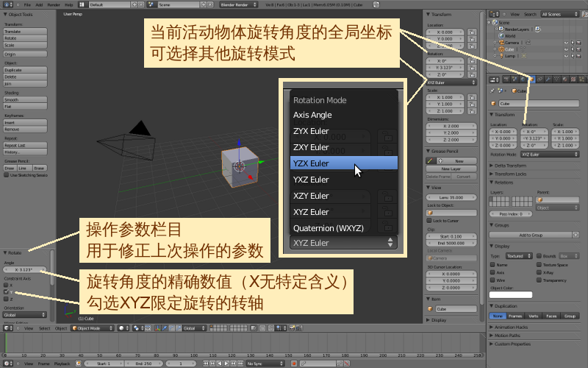
Task: Click the Grease Pencil pencil icon
Action: pos(430,160)
